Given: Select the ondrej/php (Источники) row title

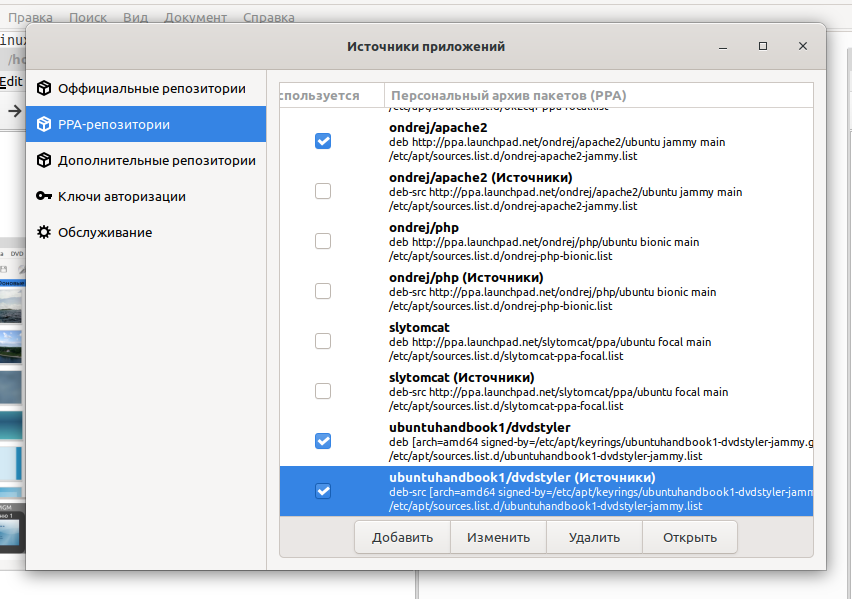Looking at the screenshot, I should click(x=466, y=278).
